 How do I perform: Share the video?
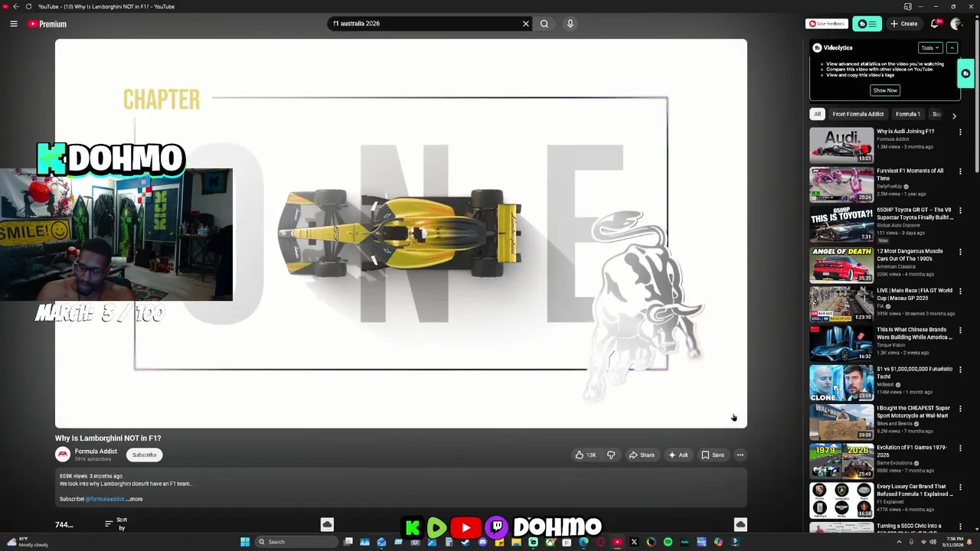(x=642, y=455)
